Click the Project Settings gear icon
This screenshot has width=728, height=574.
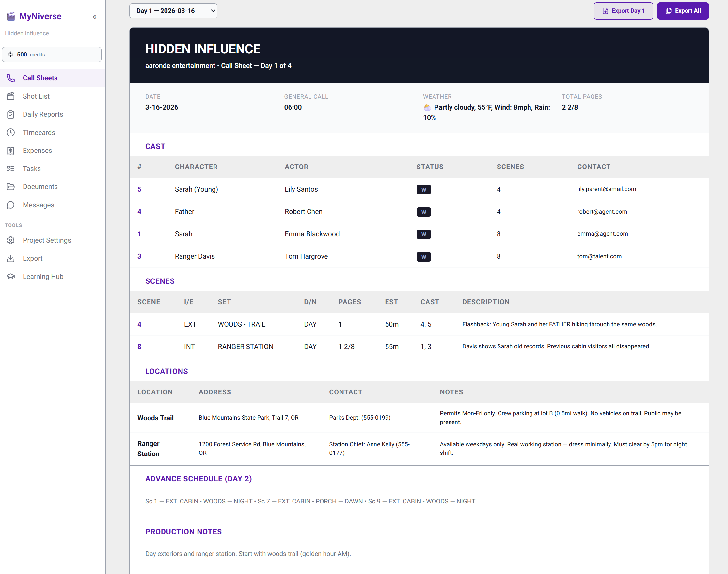click(x=11, y=240)
